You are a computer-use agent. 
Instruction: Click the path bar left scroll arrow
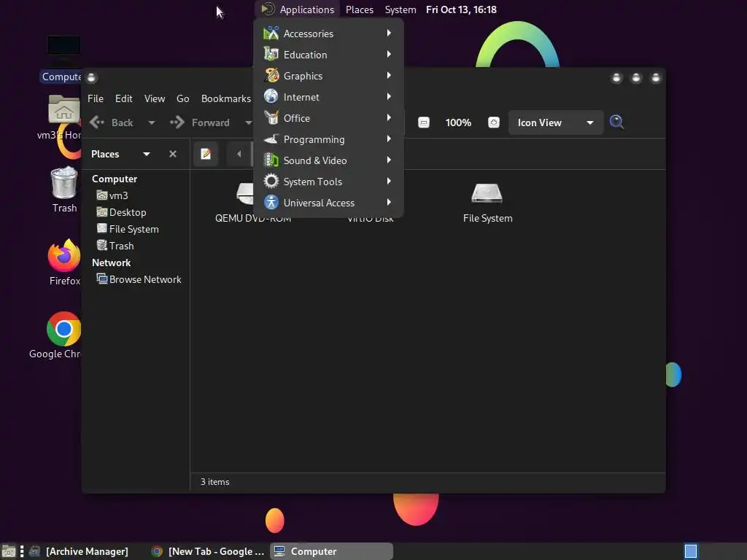pyautogui.click(x=239, y=154)
